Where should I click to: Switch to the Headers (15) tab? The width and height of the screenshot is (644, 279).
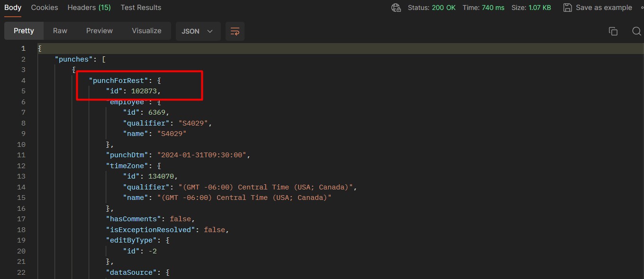click(89, 8)
